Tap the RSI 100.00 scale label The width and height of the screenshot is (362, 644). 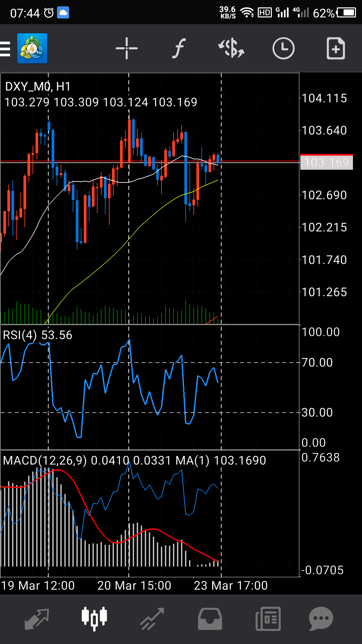click(321, 332)
